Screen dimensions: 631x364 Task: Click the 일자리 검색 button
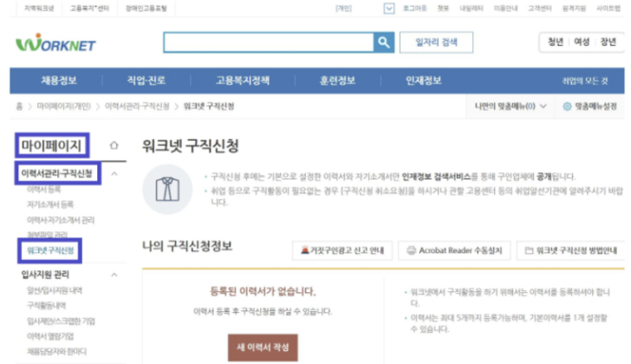(436, 42)
